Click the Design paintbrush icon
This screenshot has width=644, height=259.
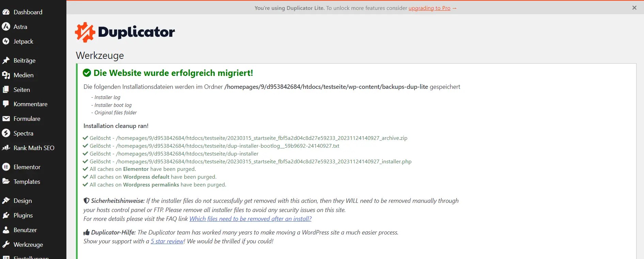(6, 200)
